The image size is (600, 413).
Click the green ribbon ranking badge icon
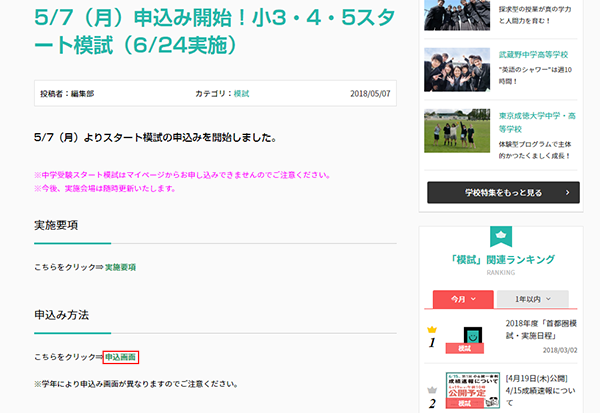coord(501,237)
